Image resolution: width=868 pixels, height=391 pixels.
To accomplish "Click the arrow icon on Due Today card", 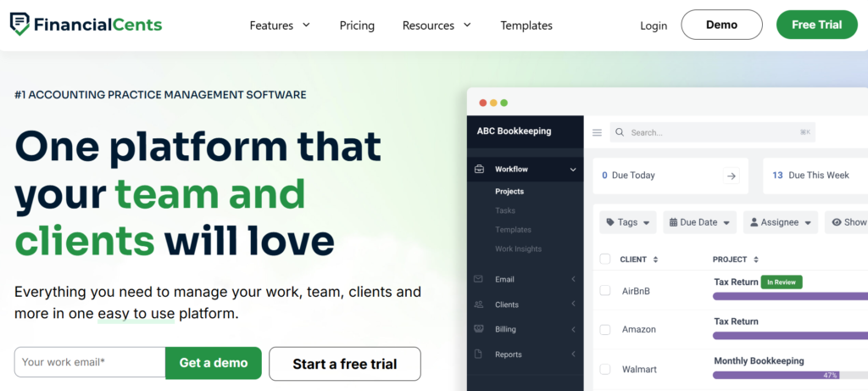I will [x=732, y=176].
